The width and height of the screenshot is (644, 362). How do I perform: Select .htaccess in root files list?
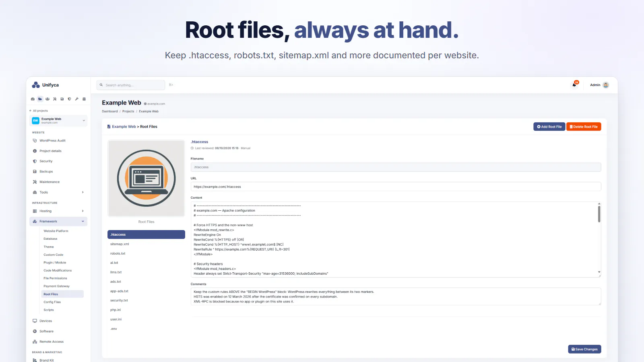pos(146,234)
